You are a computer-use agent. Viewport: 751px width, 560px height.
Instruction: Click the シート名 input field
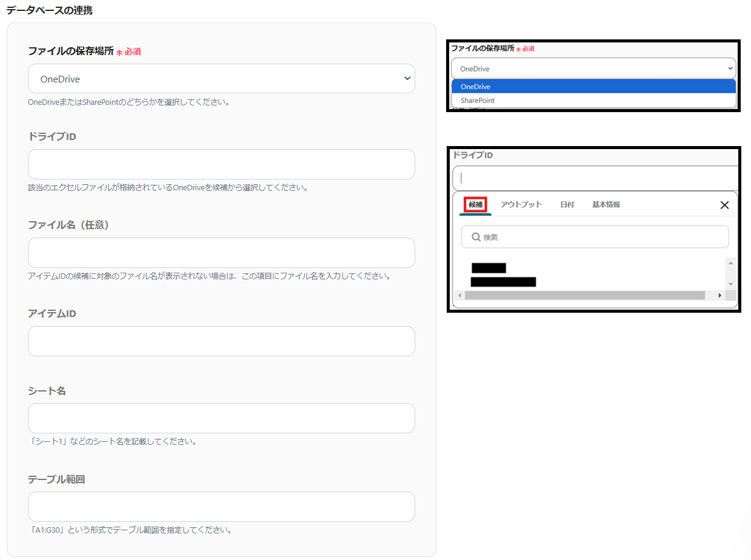click(x=221, y=418)
